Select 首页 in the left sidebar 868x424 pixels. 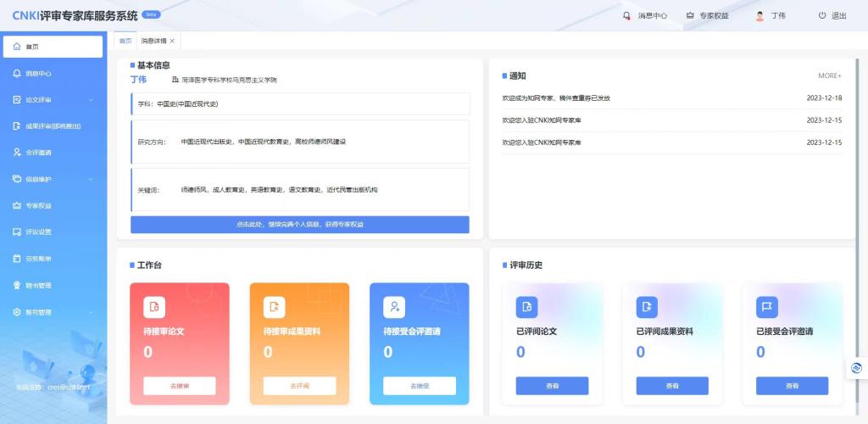53,47
